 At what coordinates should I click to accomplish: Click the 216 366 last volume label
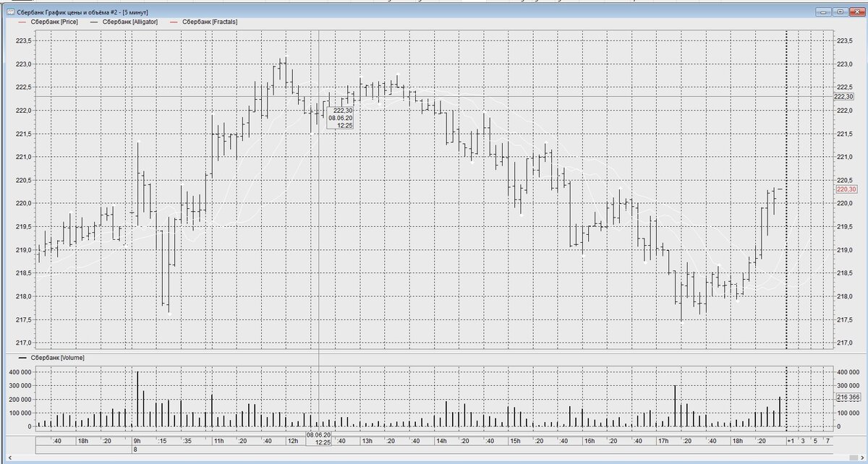(x=847, y=398)
